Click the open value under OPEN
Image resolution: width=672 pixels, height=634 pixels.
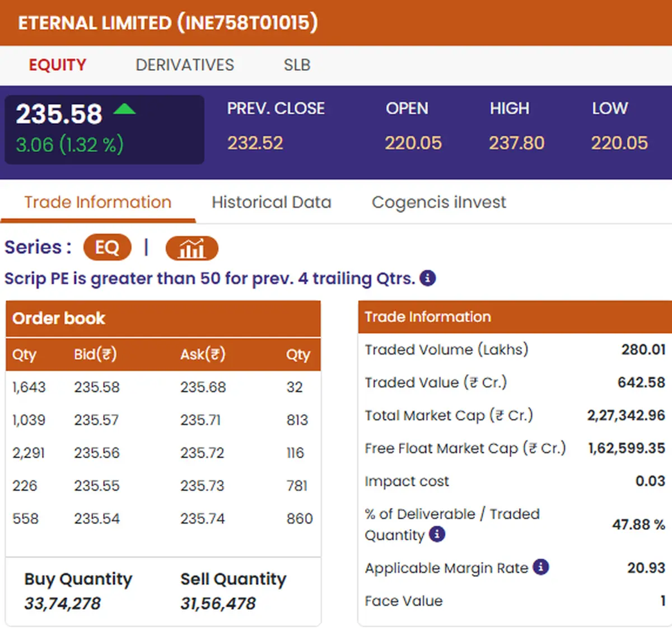click(x=413, y=143)
